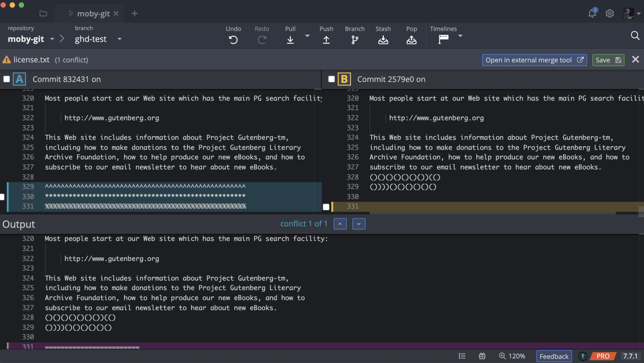This screenshot has height=363, width=644.
Task: Check the checkbox for Commit 832431
Action: (6, 79)
